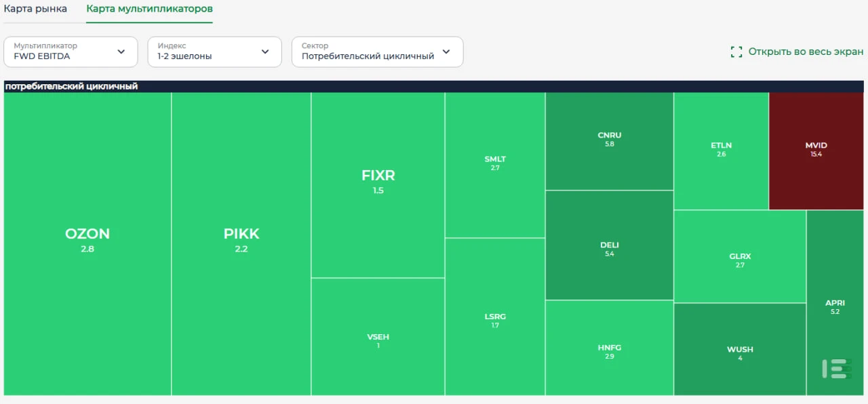Select the dark red MVID tile
This screenshot has width=868, height=404.
pyautogui.click(x=816, y=151)
